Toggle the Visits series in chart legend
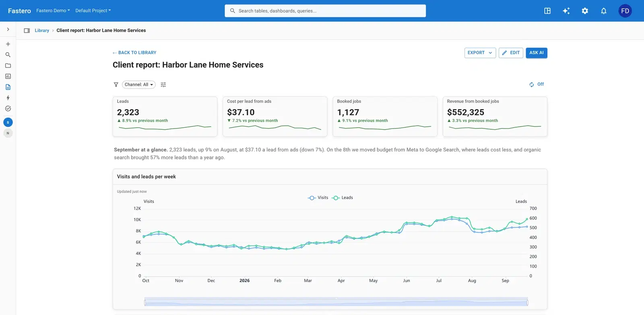644x315 pixels. coord(318,198)
